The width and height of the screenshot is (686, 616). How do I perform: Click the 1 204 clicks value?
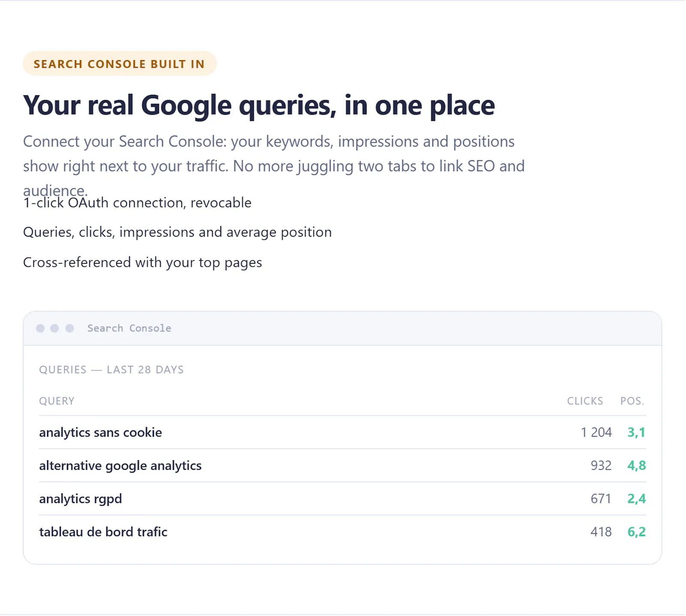click(x=596, y=432)
